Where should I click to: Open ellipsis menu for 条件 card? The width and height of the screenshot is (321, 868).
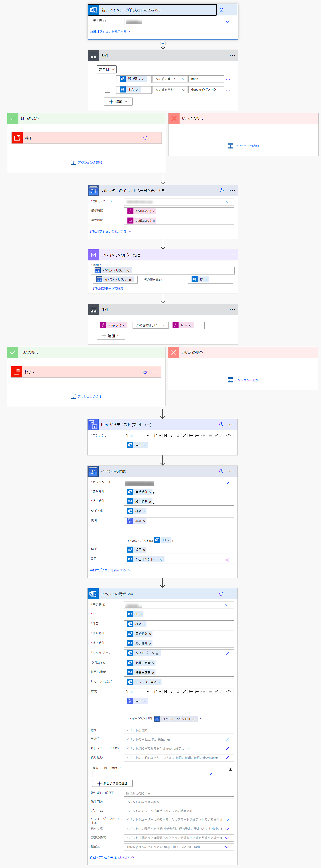(232, 56)
